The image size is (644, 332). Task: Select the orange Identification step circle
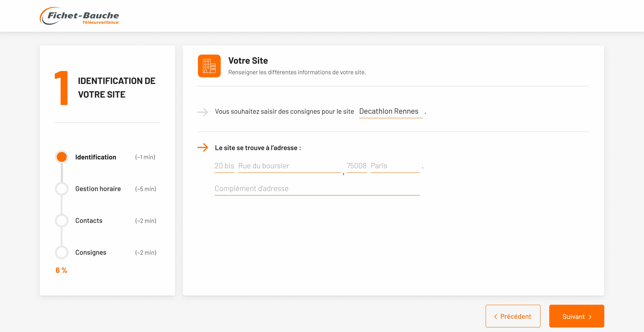point(61,157)
